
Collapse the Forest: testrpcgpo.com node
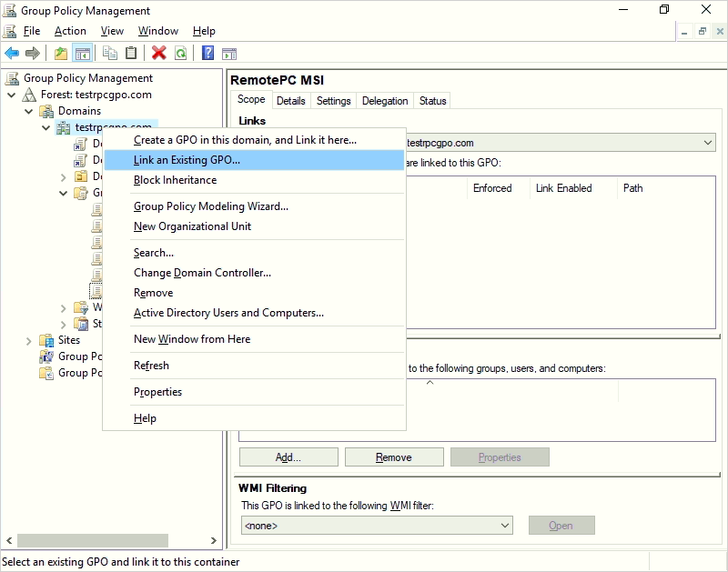[x=12, y=95]
